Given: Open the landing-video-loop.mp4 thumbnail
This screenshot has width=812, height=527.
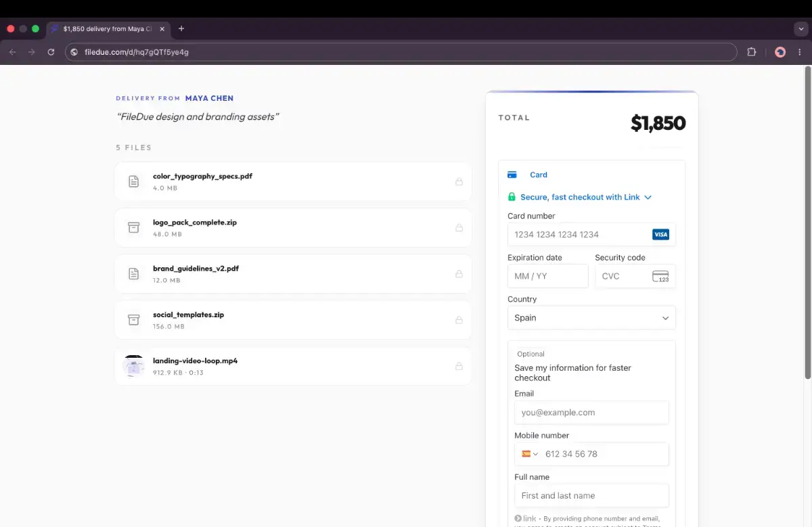Looking at the screenshot, I should click(x=134, y=366).
